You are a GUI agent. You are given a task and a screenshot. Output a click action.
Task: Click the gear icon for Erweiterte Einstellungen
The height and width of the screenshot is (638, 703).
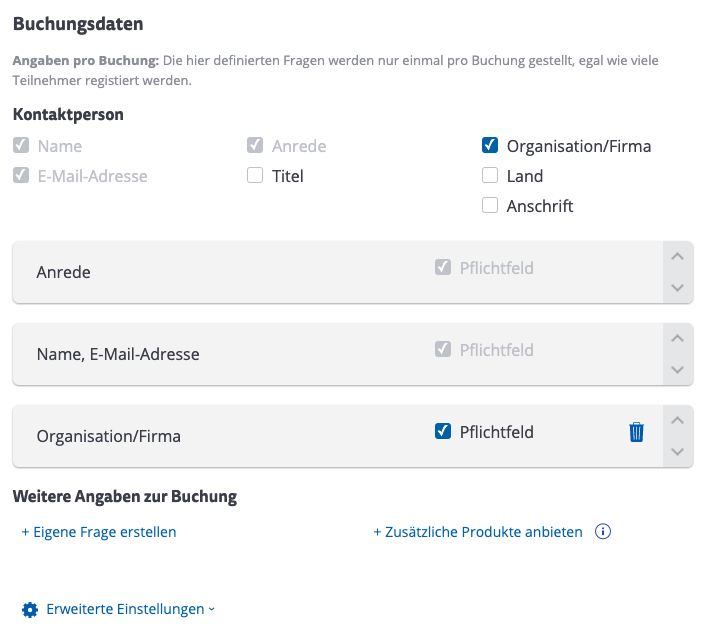point(30,609)
